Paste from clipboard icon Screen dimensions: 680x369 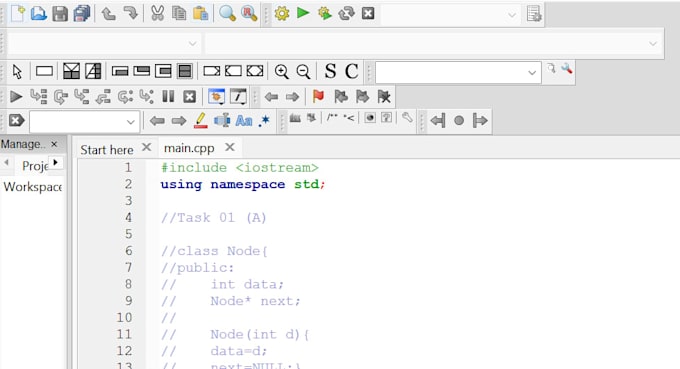coord(200,14)
